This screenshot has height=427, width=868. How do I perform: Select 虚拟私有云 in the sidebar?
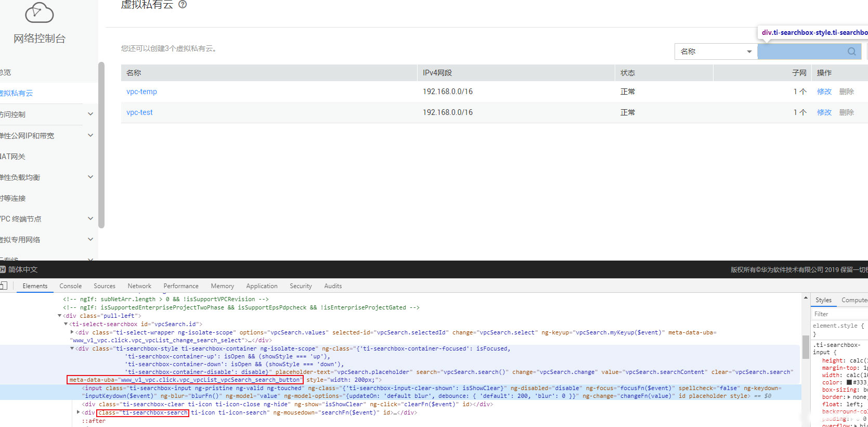click(x=16, y=93)
